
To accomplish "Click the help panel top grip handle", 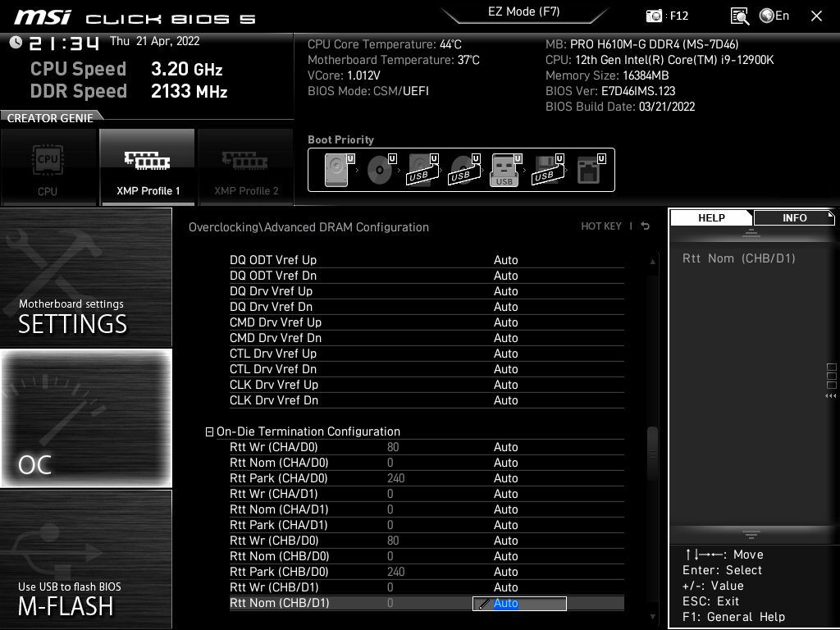I will pos(751,233).
